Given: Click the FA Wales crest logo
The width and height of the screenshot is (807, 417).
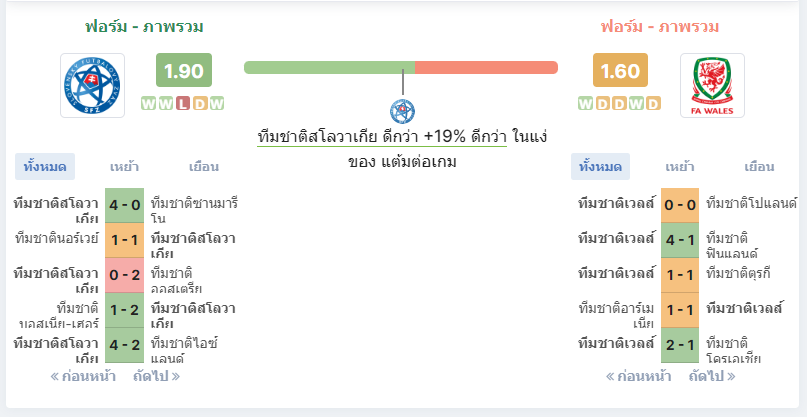Looking at the screenshot, I should (x=712, y=85).
